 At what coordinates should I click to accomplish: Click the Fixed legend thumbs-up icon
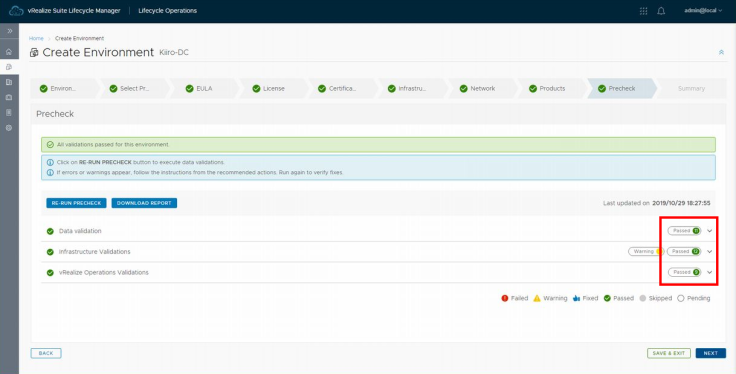tap(576, 298)
